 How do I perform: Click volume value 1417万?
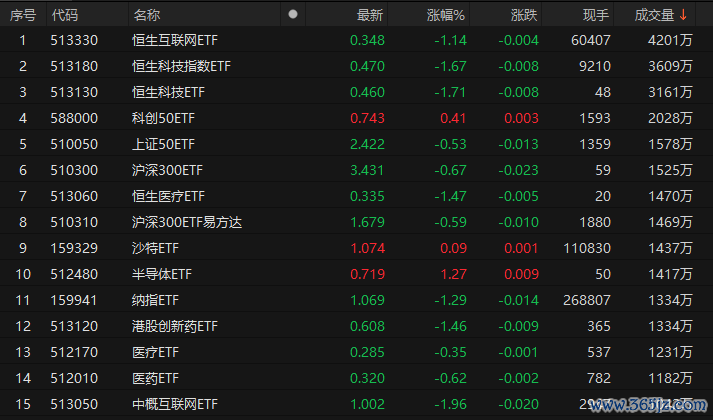point(670,274)
